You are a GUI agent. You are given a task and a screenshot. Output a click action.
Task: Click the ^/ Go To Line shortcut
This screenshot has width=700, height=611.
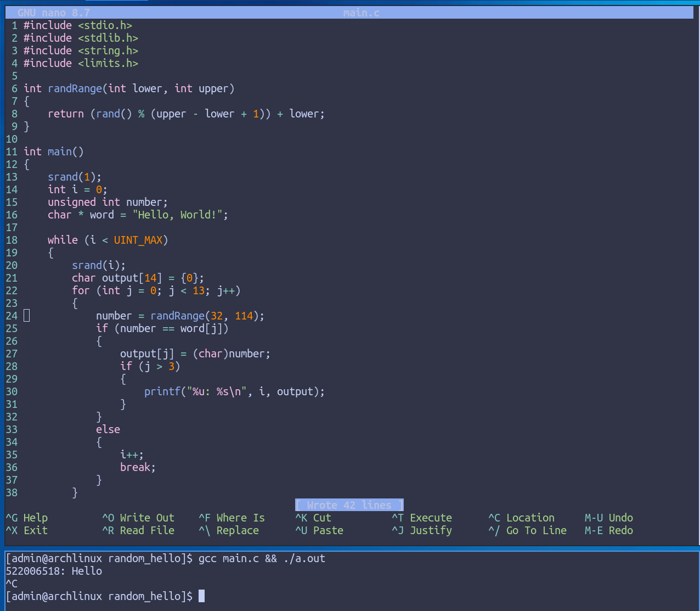[528, 530]
